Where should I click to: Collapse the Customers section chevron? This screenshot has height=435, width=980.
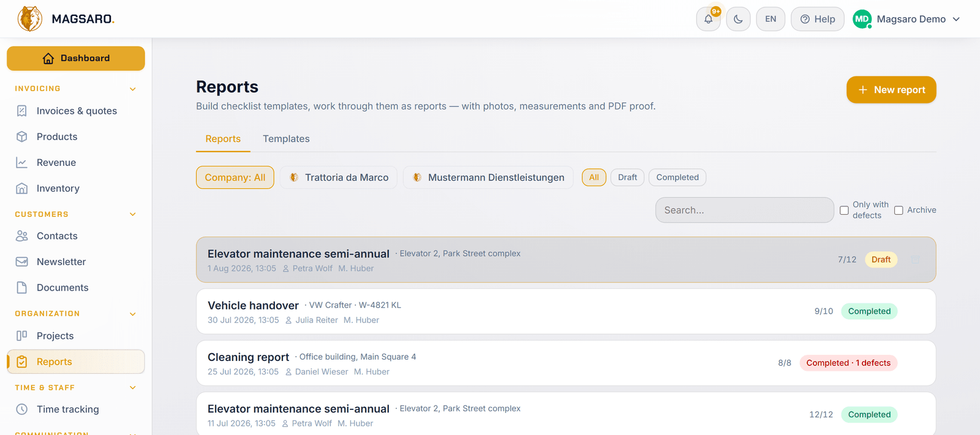(133, 214)
